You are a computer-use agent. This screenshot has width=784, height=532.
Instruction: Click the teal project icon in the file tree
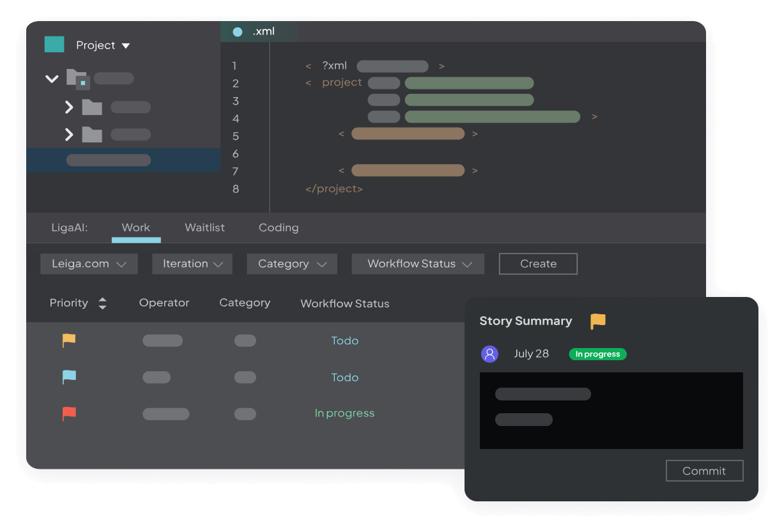point(54,45)
